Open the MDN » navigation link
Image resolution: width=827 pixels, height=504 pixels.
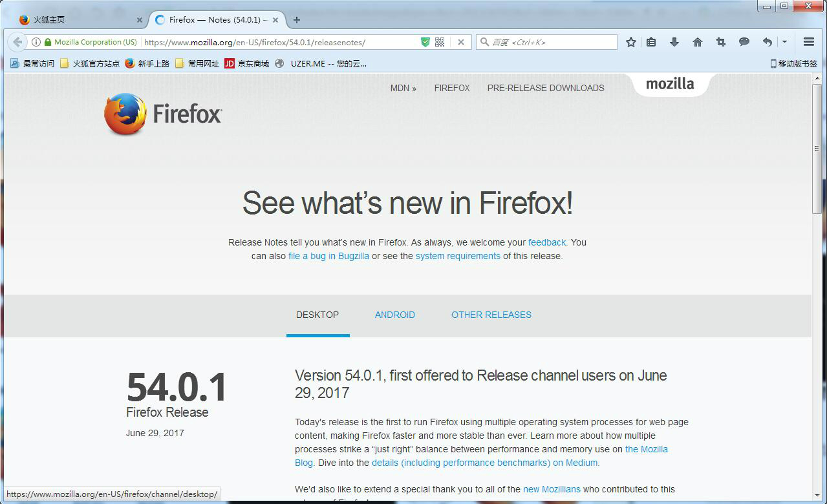[403, 88]
